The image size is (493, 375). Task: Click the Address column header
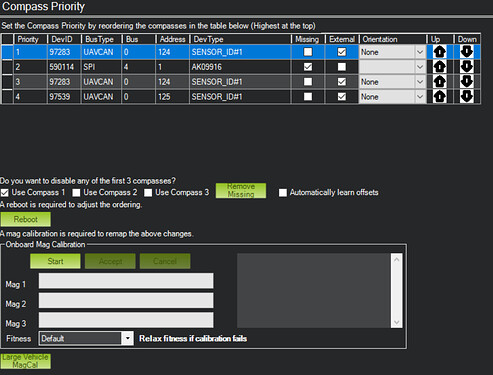tap(172, 39)
